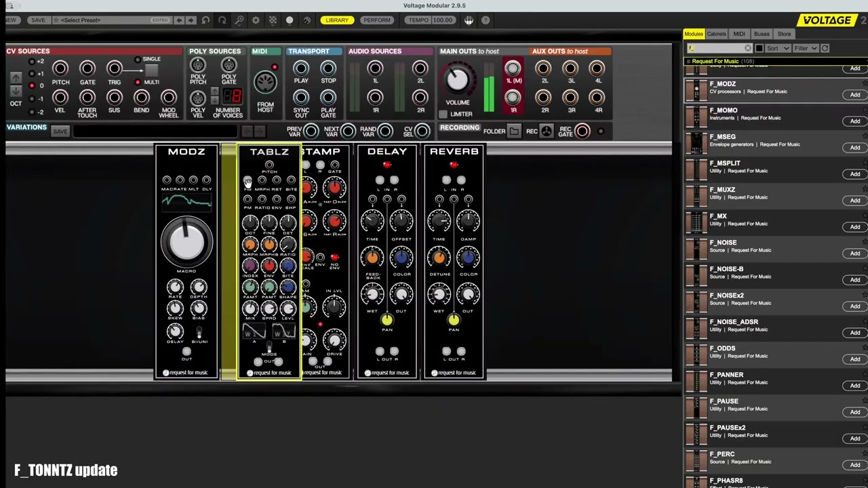Screen dimensions: 868x488
Task: Add the F_NOISE_ADSR module
Action: click(855, 333)
